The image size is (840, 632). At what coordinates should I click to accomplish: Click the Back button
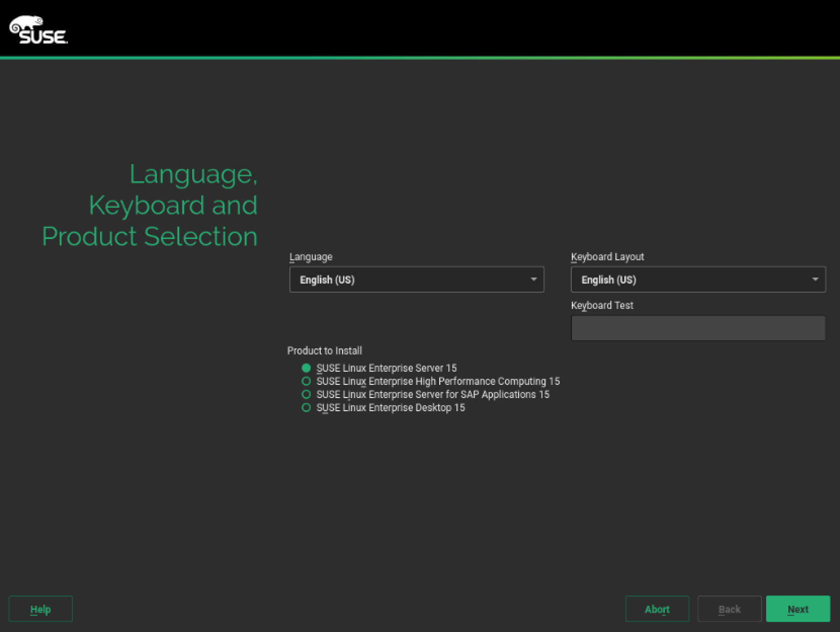pyautogui.click(x=730, y=609)
